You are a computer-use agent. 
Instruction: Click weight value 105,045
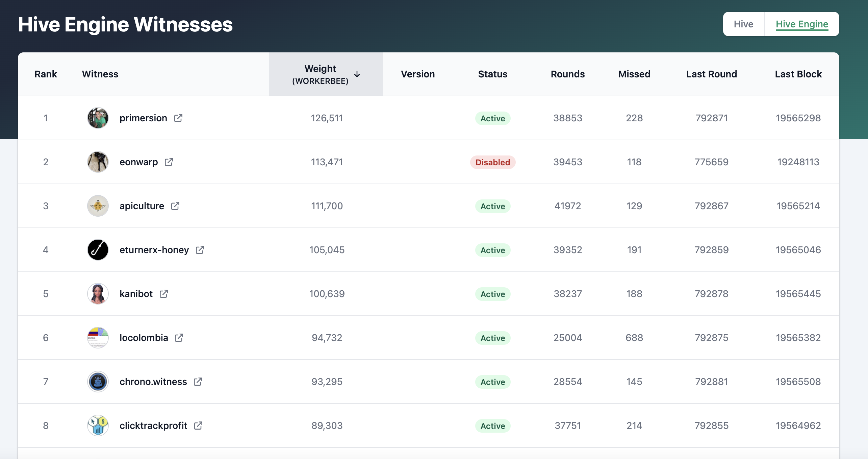pos(327,250)
